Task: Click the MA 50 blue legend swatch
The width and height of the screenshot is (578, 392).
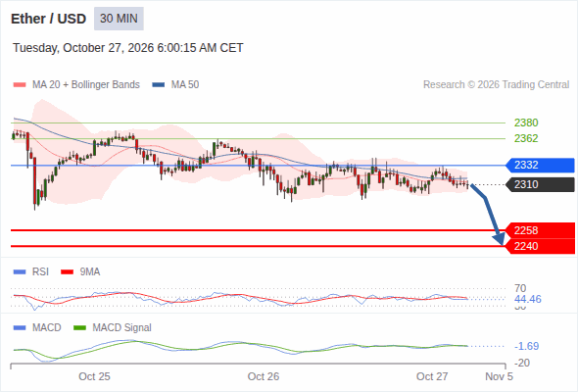Action: (159, 85)
